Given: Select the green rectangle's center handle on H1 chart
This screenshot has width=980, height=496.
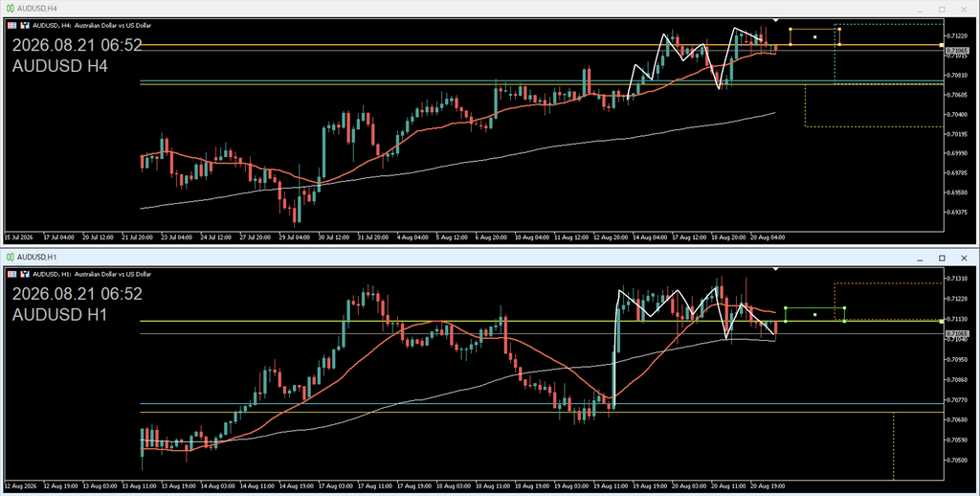Looking at the screenshot, I should pyautogui.click(x=815, y=315).
